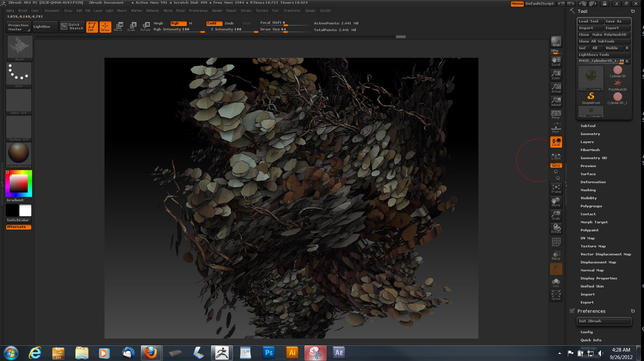Screen dimensions: 644x361
Task: Expand the SubTool palette section
Action: point(588,126)
